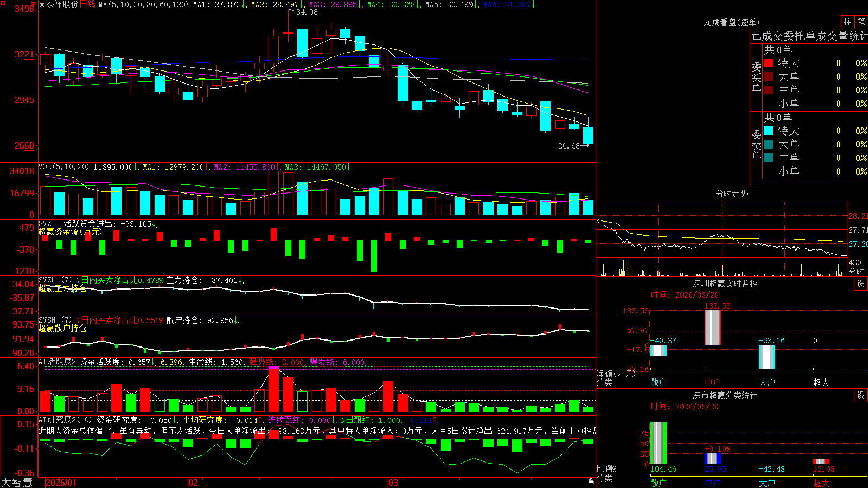Select 散户 category in 深圳超赢实时监控
The image size is (868, 488).
[x=659, y=382]
